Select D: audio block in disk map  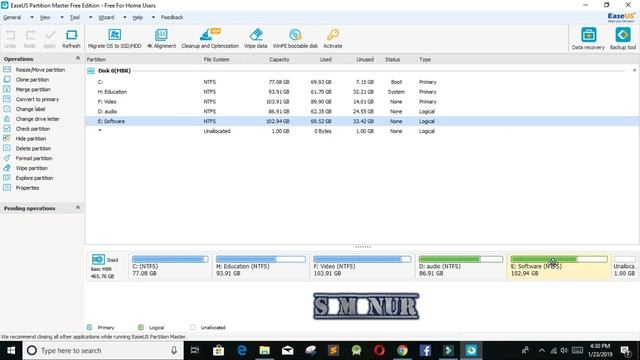461,267
